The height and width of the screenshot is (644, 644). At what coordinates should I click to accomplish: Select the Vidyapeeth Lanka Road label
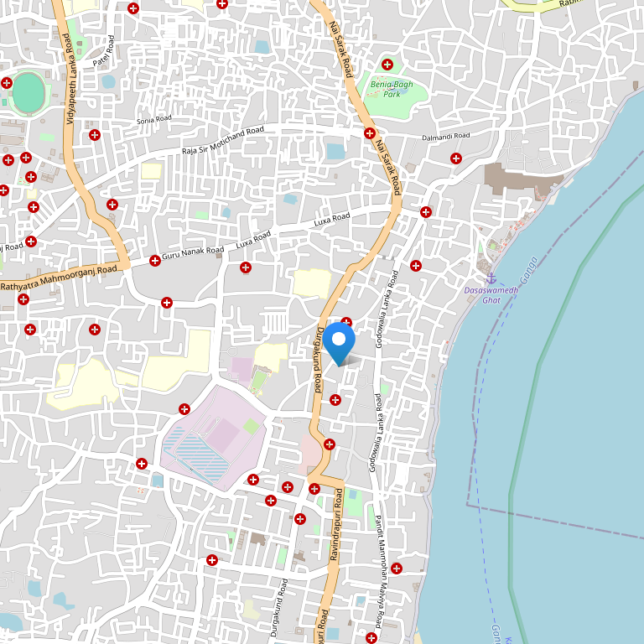(x=70, y=80)
